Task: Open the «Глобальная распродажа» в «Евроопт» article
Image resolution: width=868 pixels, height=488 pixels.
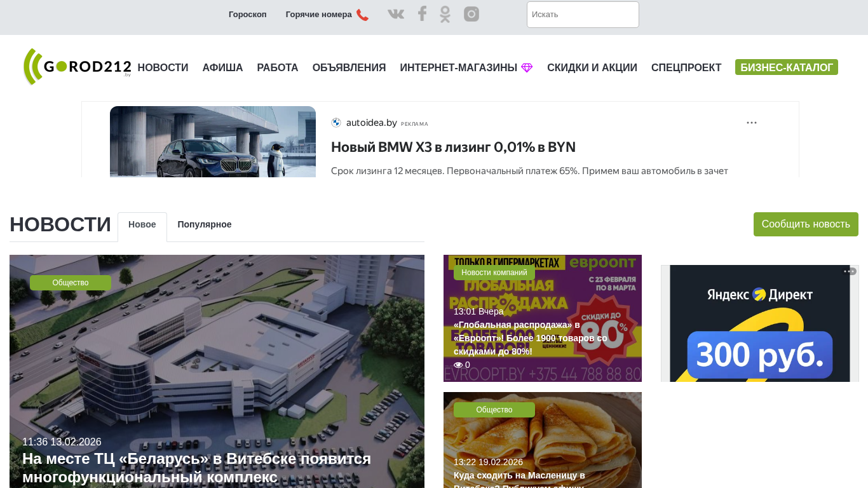Action: tap(531, 338)
